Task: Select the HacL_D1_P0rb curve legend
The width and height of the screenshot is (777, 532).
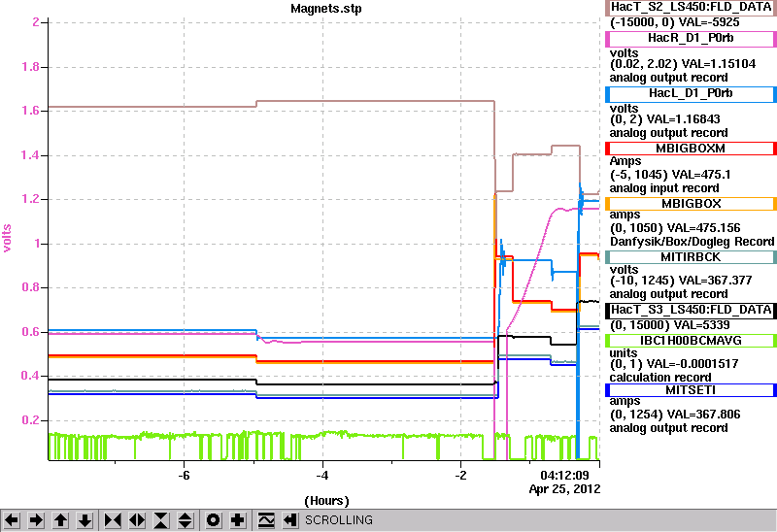Action: point(691,93)
